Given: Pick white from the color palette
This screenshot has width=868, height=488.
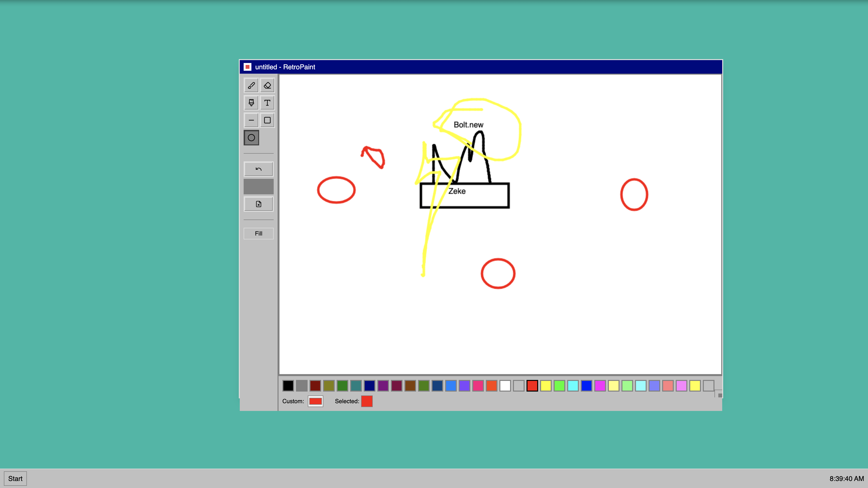Looking at the screenshot, I should pyautogui.click(x=505, y=386).
